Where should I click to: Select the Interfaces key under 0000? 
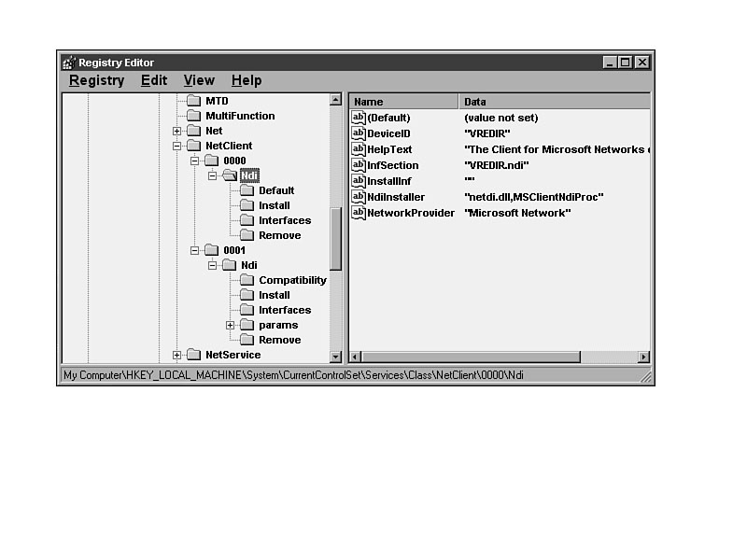[x=285, y=220]
